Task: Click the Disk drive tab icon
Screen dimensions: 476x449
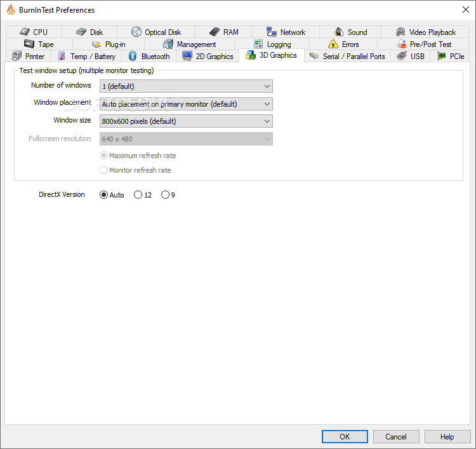Action: point(81,32)
